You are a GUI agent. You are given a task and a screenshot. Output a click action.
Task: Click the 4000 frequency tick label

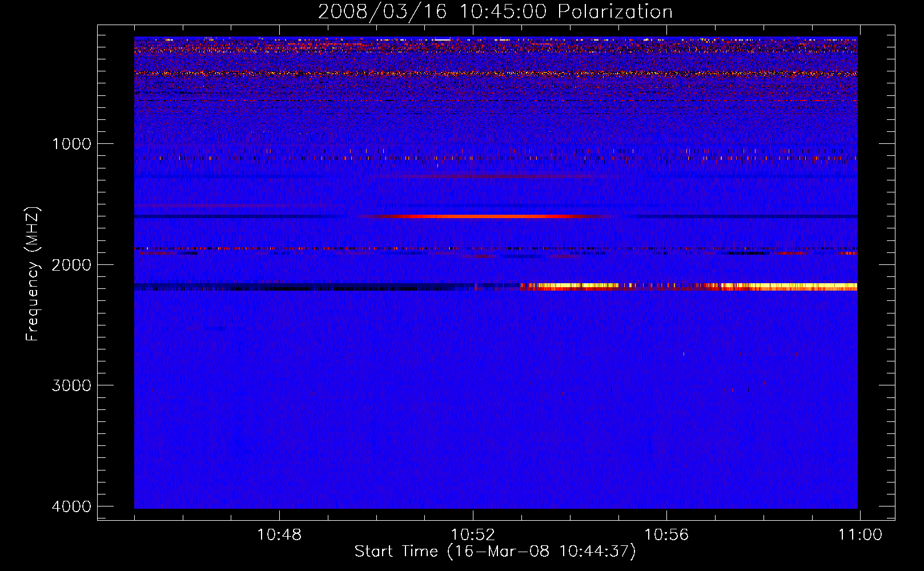[71, 506]
